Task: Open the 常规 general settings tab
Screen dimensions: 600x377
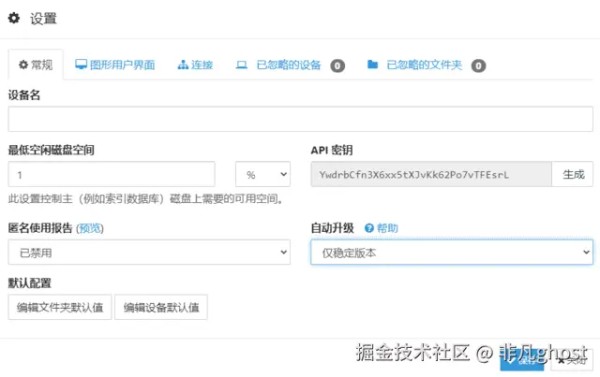Action: point(36,65)
